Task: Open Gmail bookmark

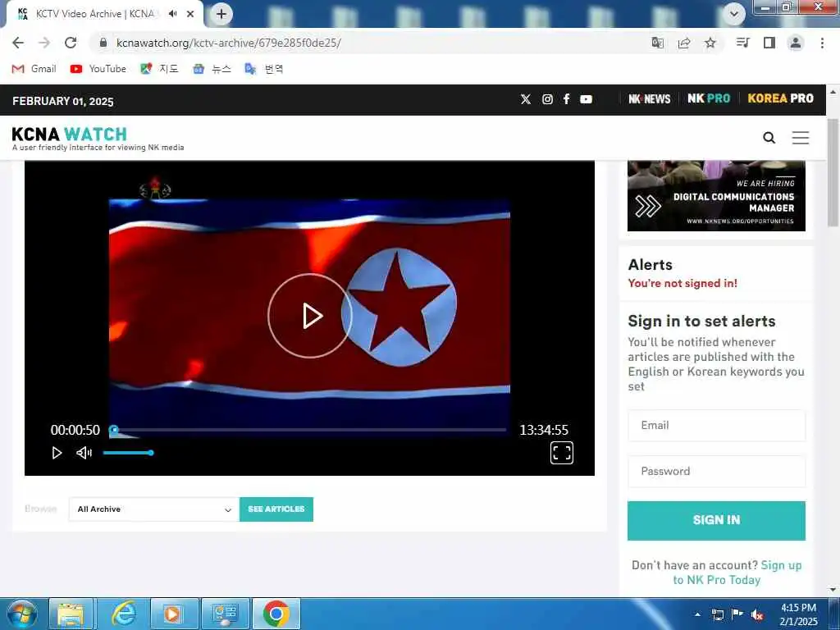Action: coord(34,69)
